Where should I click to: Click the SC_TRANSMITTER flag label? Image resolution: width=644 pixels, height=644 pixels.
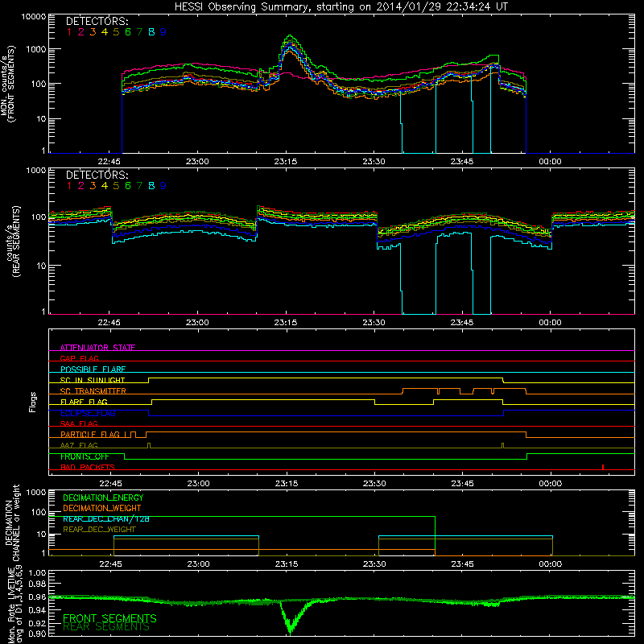click(93, 390)
